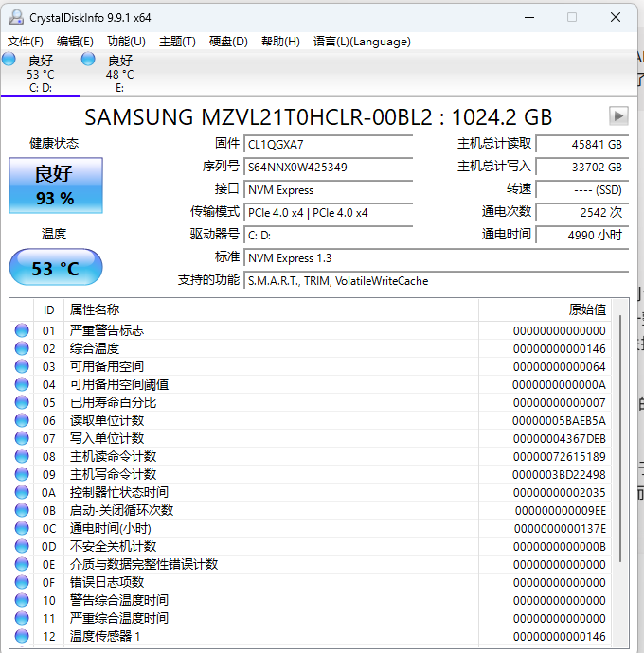
Task: Click status orb of row 01 严重警告标志
Action: tap(22, 330)
